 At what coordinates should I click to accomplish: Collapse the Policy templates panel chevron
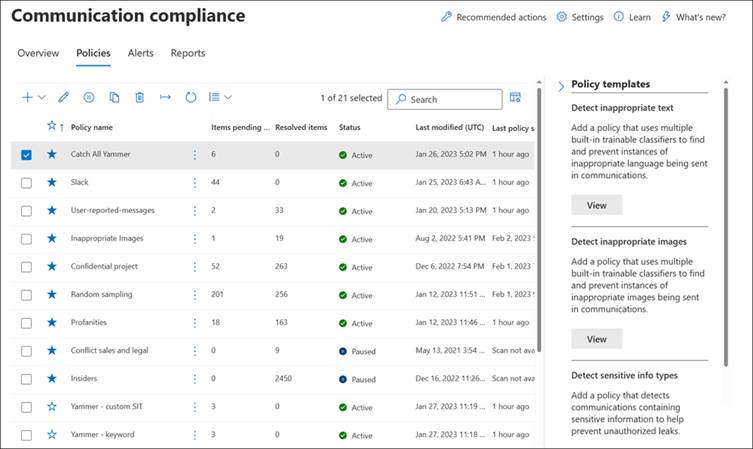click(x=561, y=85)
